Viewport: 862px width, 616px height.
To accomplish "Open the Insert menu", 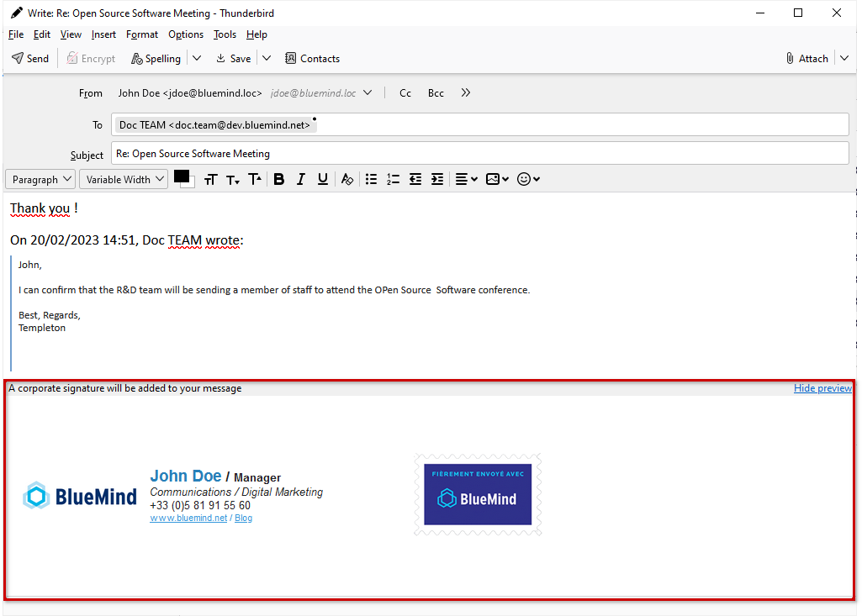I will pyautogui.click(x=104, y=34).
